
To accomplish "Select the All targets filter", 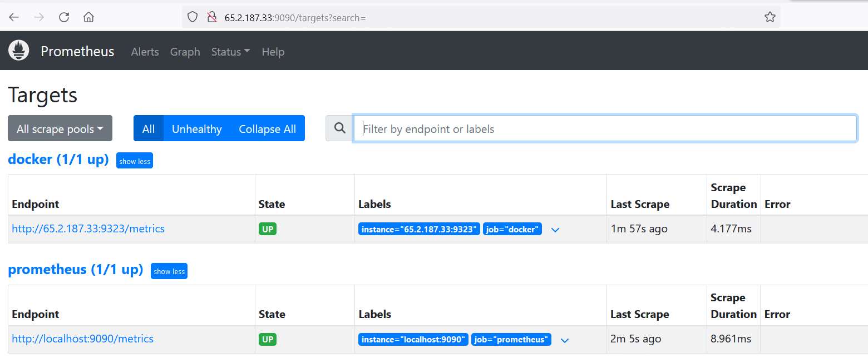I will coord(148,128).
